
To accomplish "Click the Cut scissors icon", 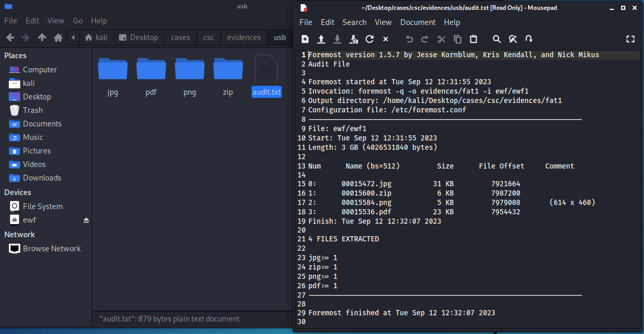I will point(441,39).
